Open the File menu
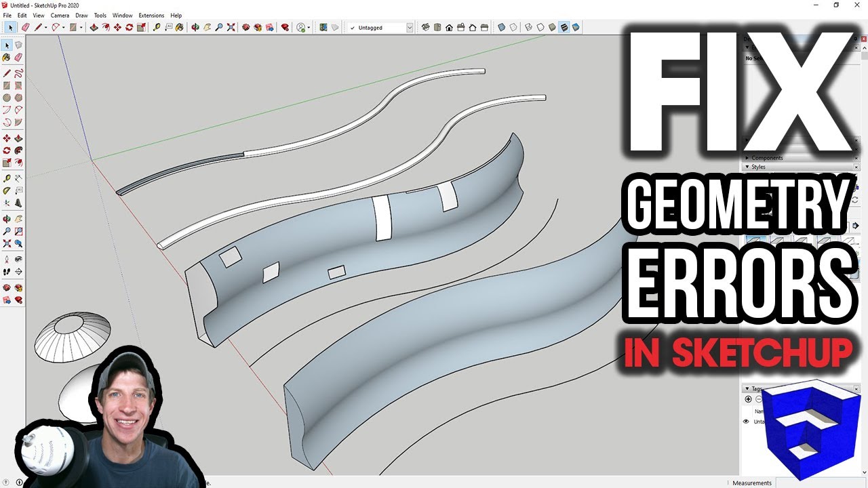 click(7, 15)
